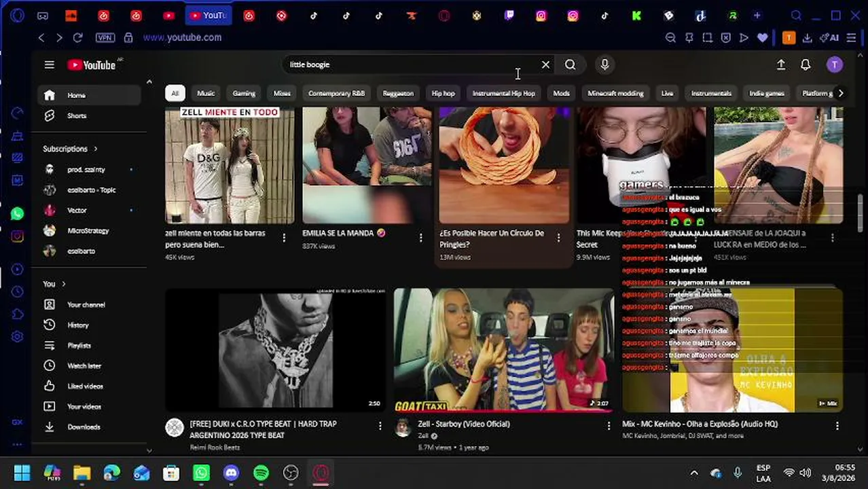868x489 pixels.
Task: Expand the Subscriptions section chevron
Action: point(95,149)
